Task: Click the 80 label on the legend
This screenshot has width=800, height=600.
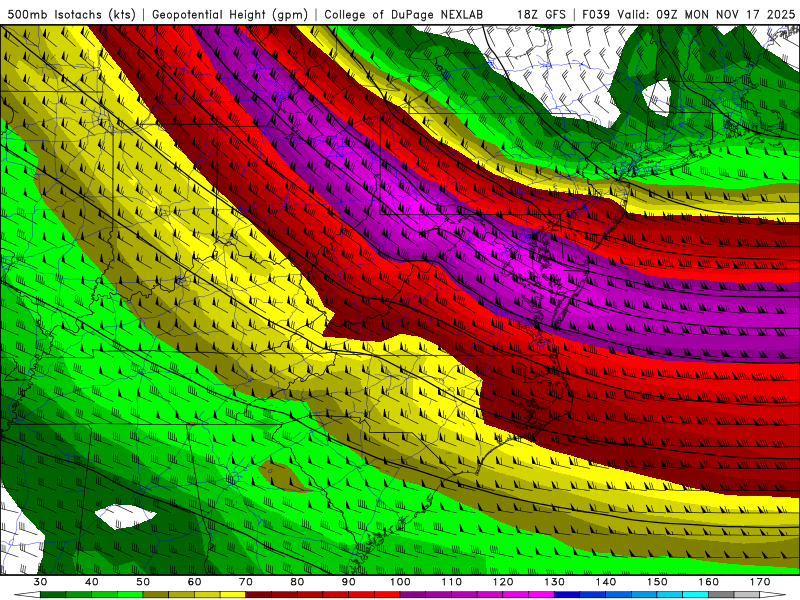Action: 297,582
